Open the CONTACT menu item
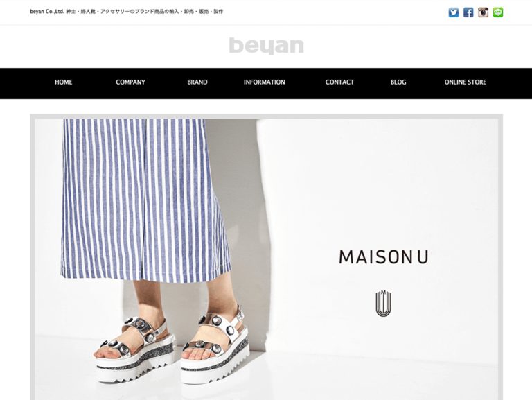 pos(339,82)
